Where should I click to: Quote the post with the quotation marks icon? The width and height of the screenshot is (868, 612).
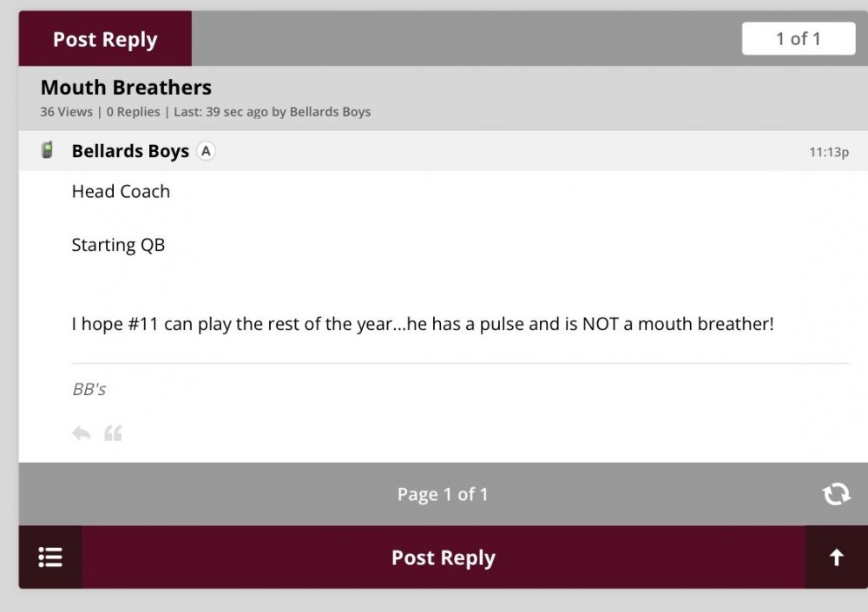(x=113, y=432)
